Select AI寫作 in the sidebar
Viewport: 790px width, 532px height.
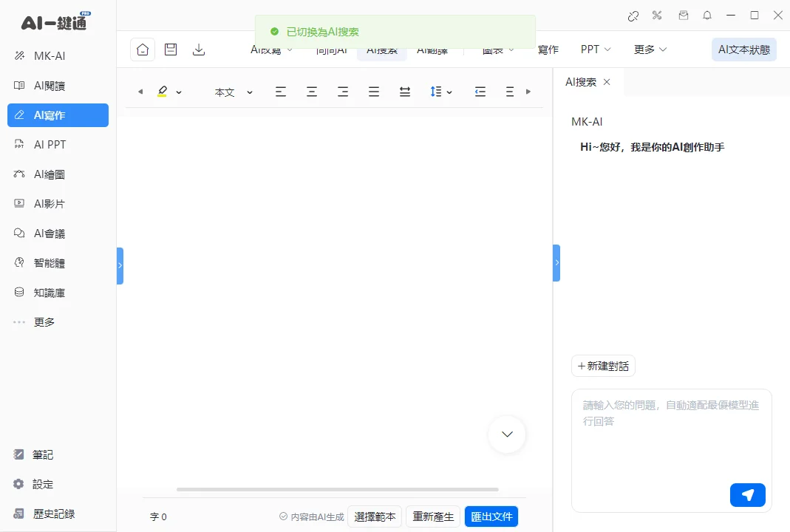tap(58, 115)
